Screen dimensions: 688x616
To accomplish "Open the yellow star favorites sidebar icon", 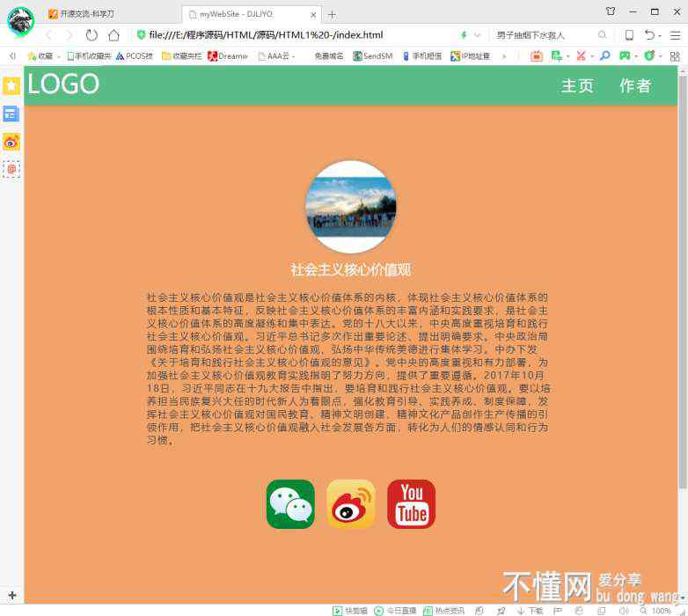I will click(x=11, y=85).
